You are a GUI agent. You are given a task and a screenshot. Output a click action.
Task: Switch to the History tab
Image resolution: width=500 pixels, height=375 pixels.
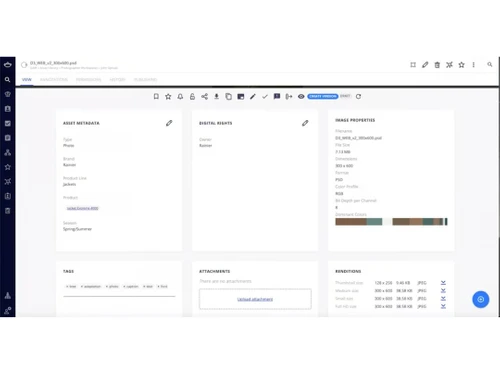[x=117, y=79]
